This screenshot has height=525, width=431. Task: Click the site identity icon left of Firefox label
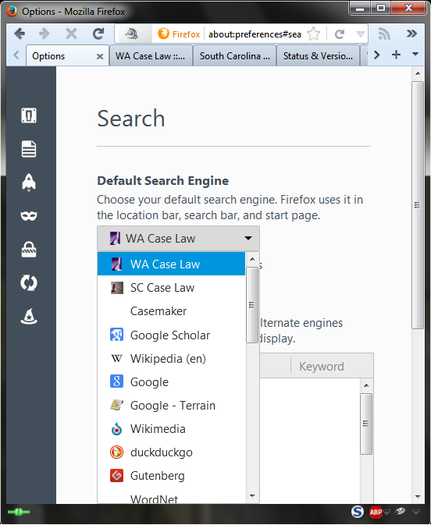pyautogui.click(x=132, y=34)
